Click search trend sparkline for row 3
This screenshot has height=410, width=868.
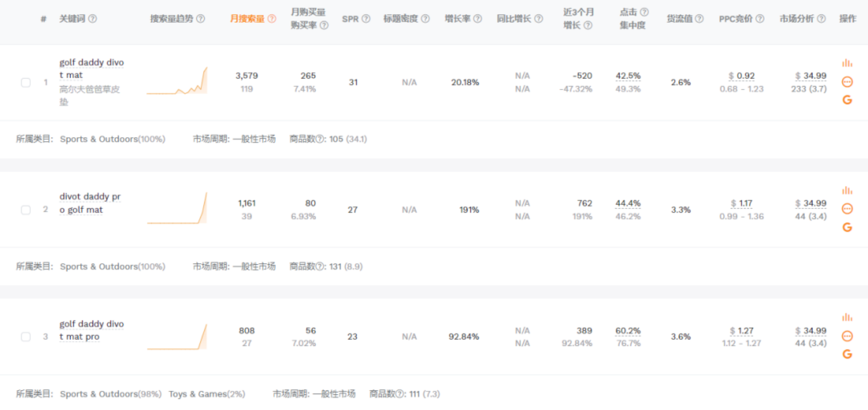(x=177, y=337)
